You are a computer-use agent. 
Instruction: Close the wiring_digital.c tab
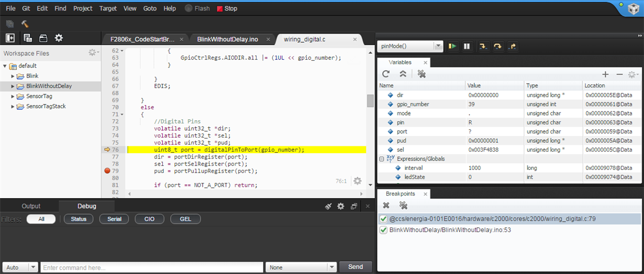click(356, 39)
